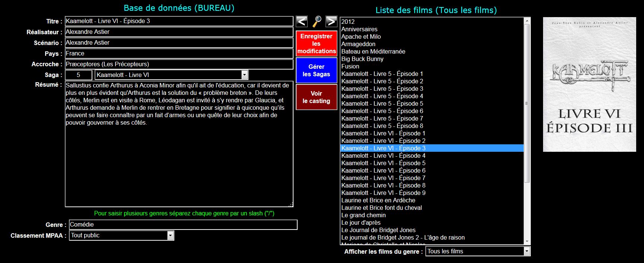Choose Kaamelott - Livre VI - Épisode 2
The height and width of the screenshot is (263, 644).
click(x=432, y=141)
